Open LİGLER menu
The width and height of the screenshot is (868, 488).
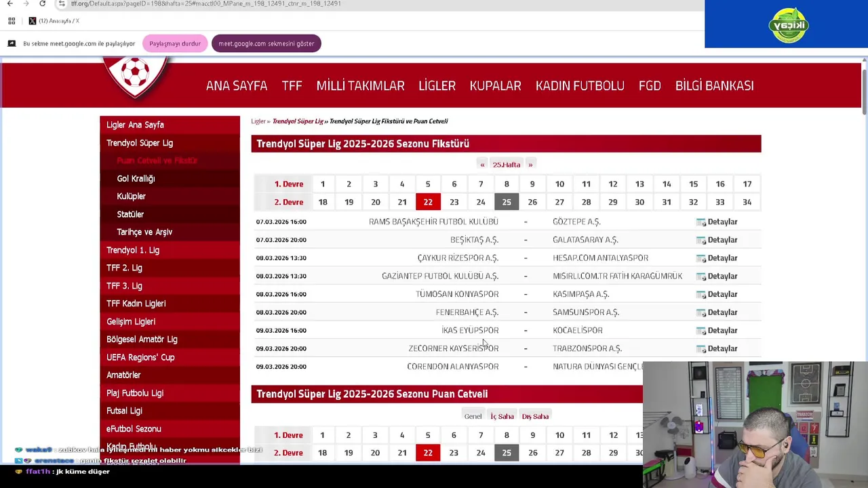pyautogui.click(x=437, y=85)
